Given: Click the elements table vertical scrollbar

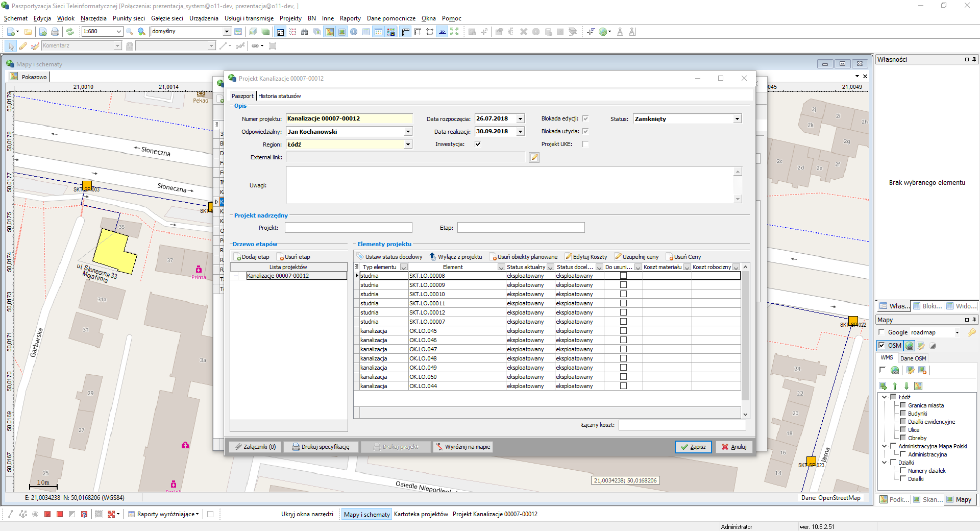Looking at the screenshot, I should coord(745,341).
